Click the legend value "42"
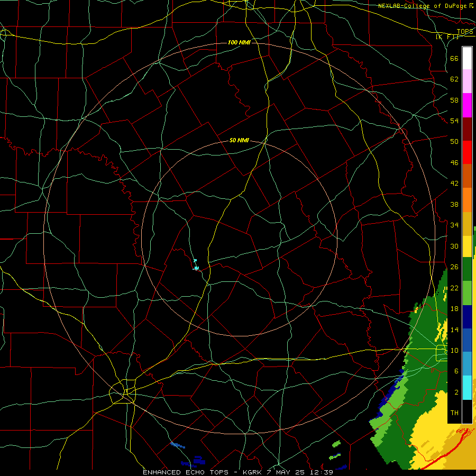This screenshot has width=476, height=476. 454,184
